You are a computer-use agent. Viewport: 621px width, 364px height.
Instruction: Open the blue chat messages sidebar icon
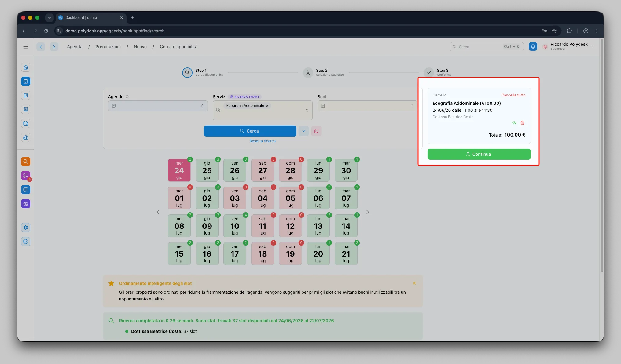[26, 190]
